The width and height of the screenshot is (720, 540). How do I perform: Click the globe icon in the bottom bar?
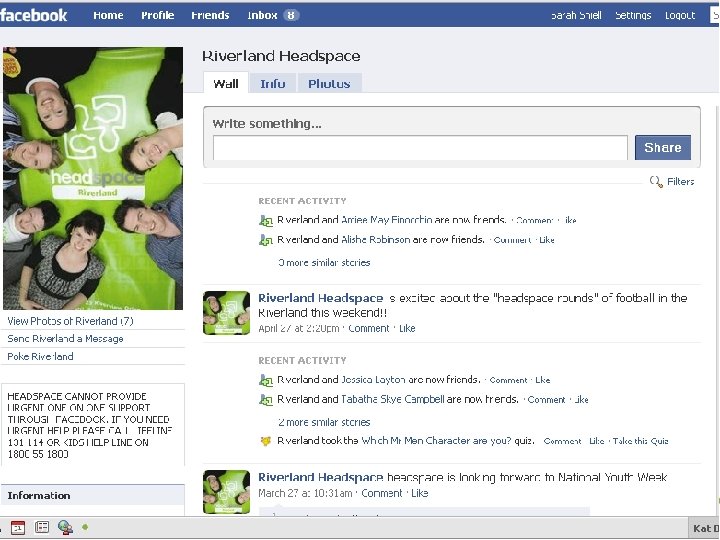tap(66, 528)
